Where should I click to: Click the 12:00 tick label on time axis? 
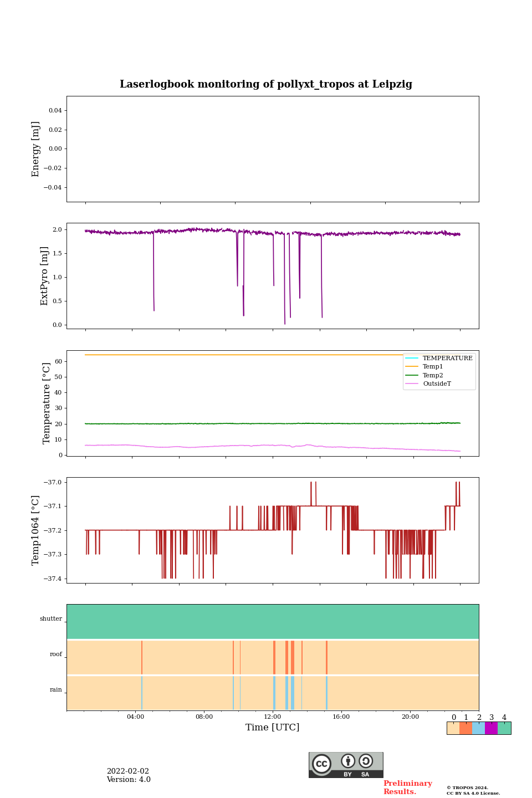pos(273,717)
